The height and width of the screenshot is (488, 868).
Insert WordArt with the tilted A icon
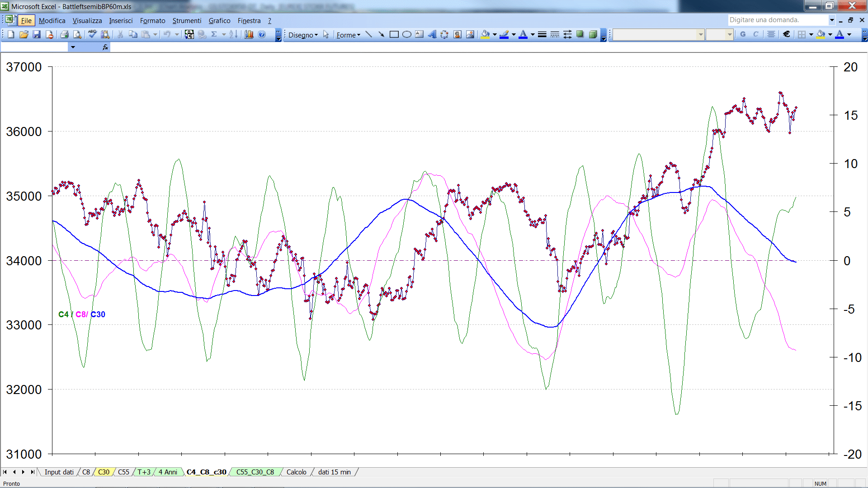click(432, 34)
